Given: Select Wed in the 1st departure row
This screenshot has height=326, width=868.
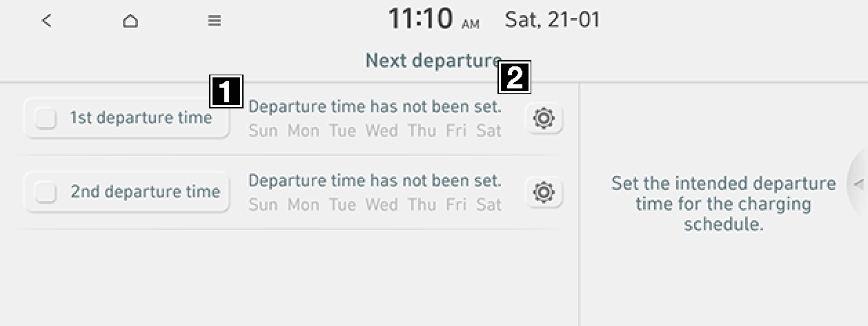Looking at the screenshot, I should point(382,131).
